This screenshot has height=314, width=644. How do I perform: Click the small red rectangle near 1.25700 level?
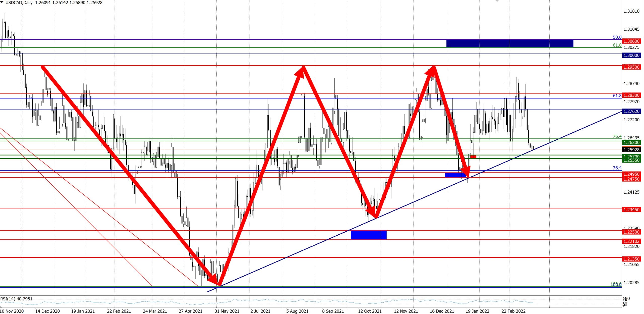pos(473,157)
